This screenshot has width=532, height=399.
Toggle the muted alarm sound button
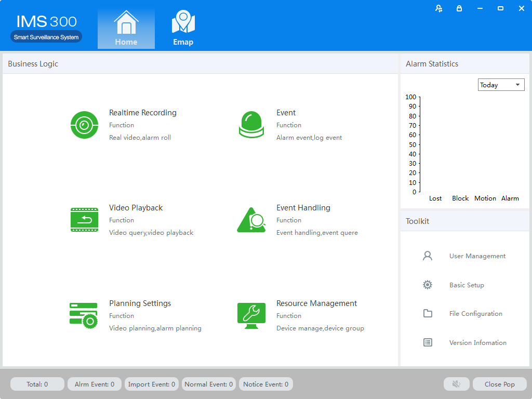tap(457, 384)
